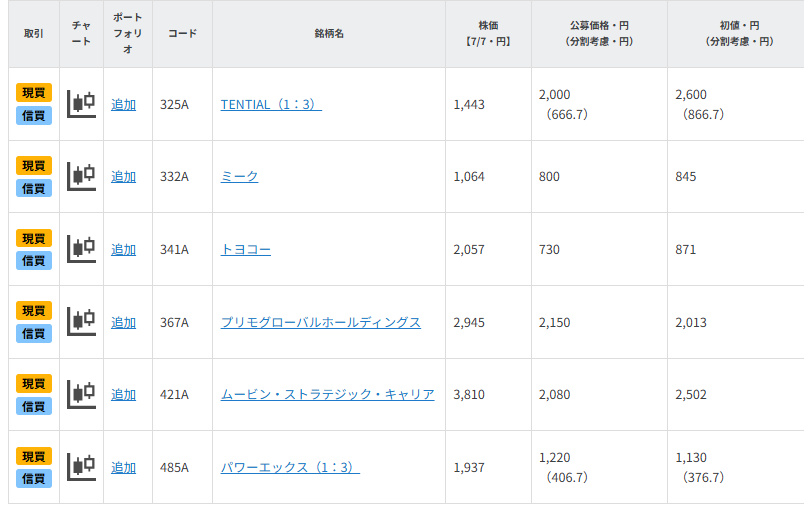Select offering price 2,080
The width and height of the screenshot is (804, 516).
pos(554,395)
